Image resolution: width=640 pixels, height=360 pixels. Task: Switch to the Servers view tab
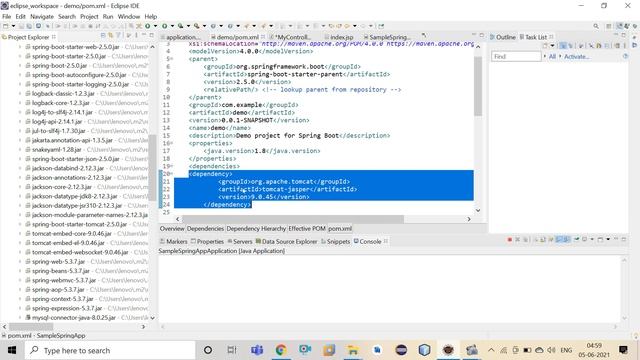(x=240, y=241)
